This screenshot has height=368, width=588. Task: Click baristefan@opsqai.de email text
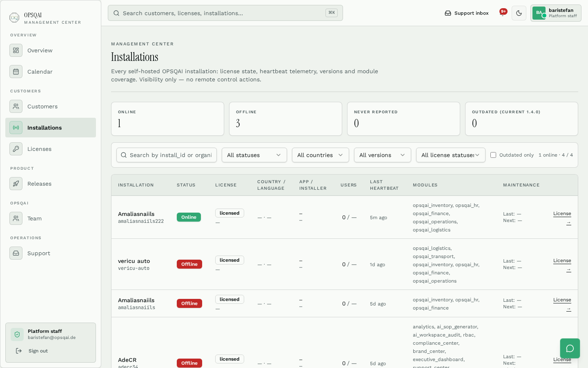[x=52, y=338]
